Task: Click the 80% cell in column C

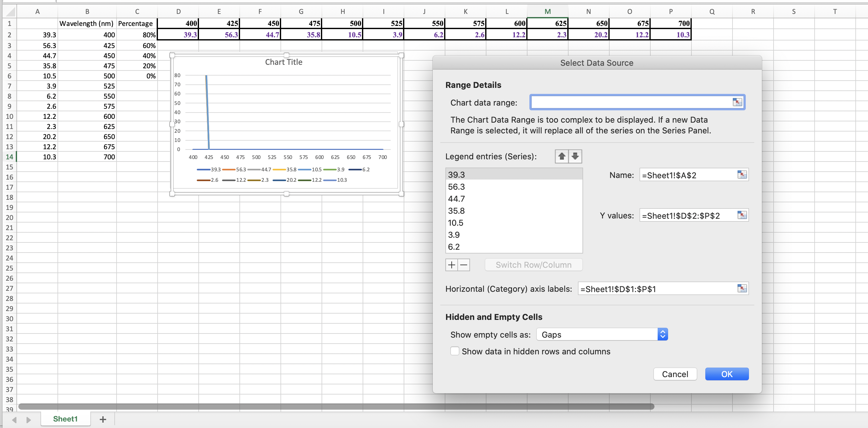Action: click(137, 35)
